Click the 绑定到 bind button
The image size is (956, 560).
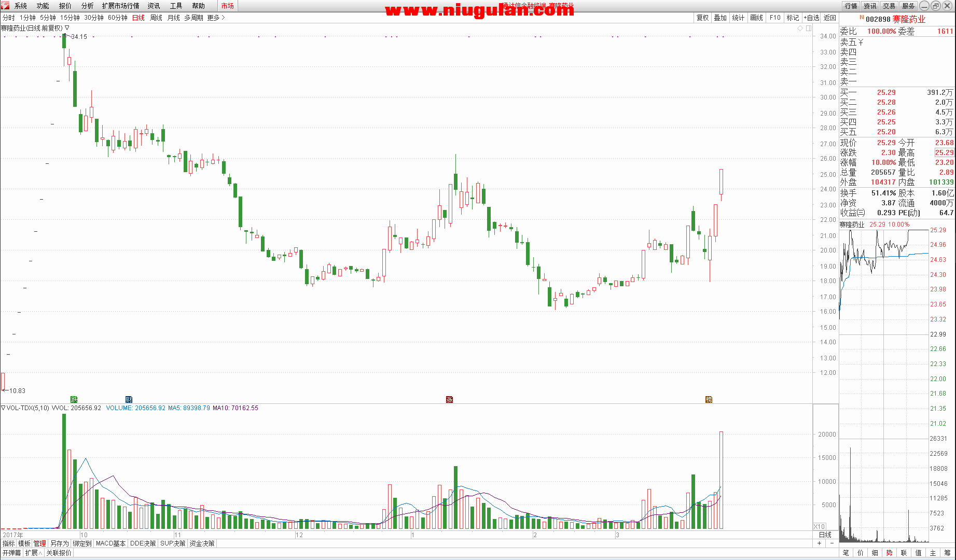(82, 543)
